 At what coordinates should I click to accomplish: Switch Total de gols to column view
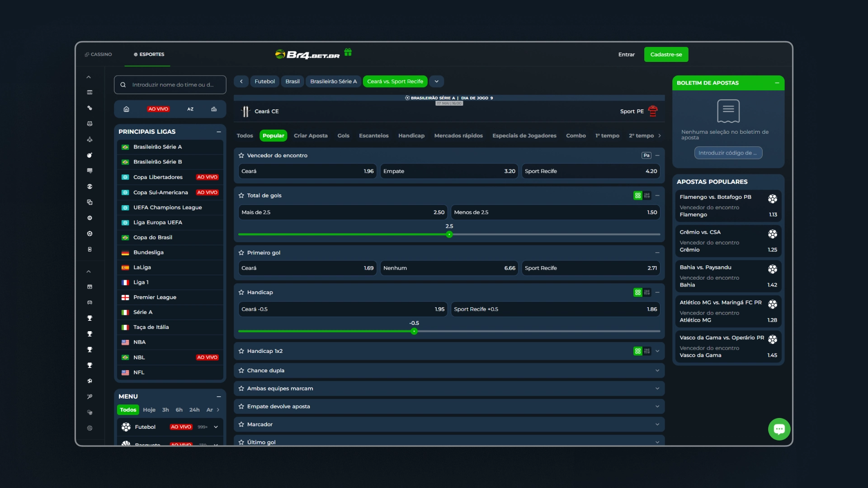tap(647, 196)
